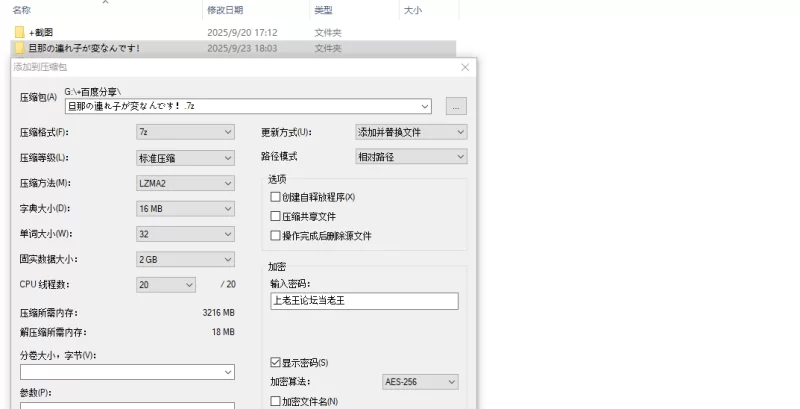
Task: Click the '/ 20' thread count text
Action: point(228,285)
